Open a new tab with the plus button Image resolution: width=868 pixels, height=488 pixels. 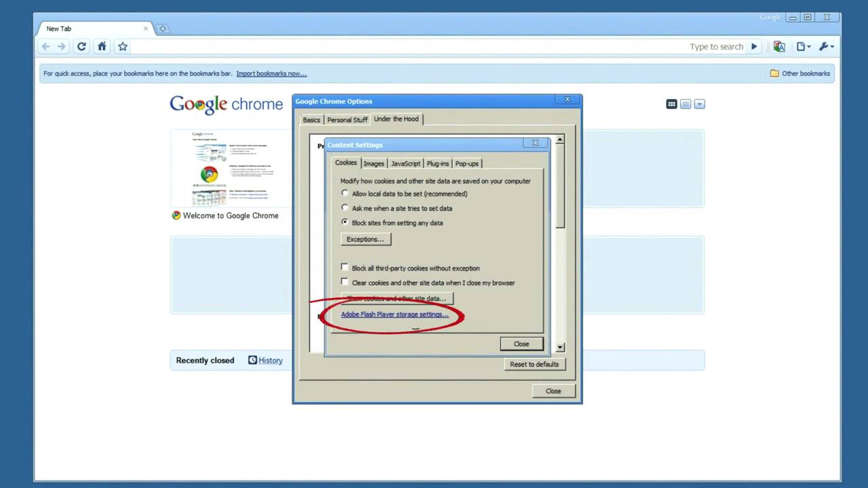click(x=162, y=28)
